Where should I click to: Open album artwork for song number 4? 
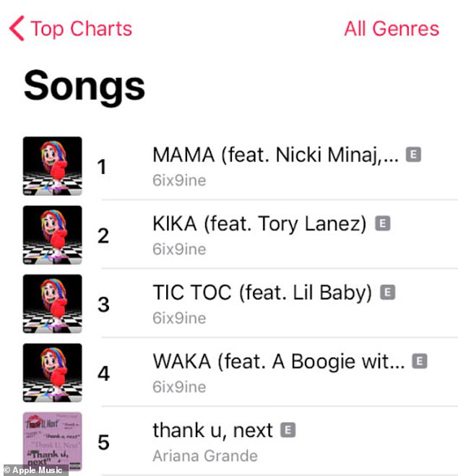click(x=53, y=373)
